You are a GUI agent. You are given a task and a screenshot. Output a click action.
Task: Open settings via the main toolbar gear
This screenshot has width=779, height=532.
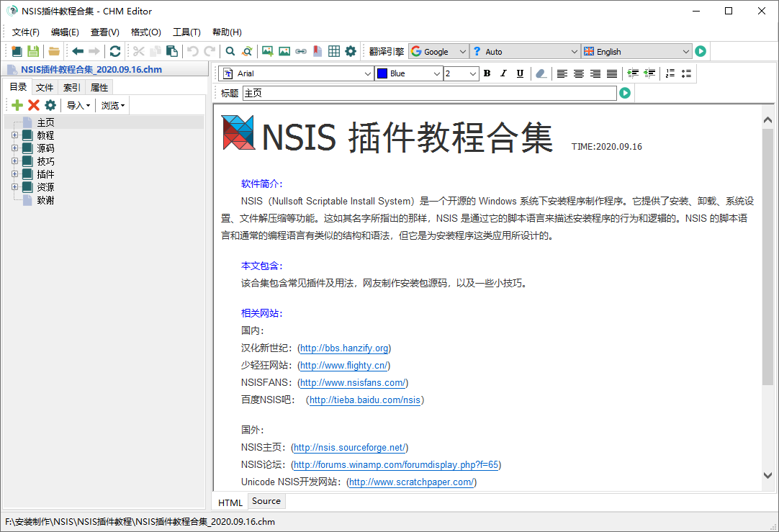pyautogui.click(x=351, y=51)
